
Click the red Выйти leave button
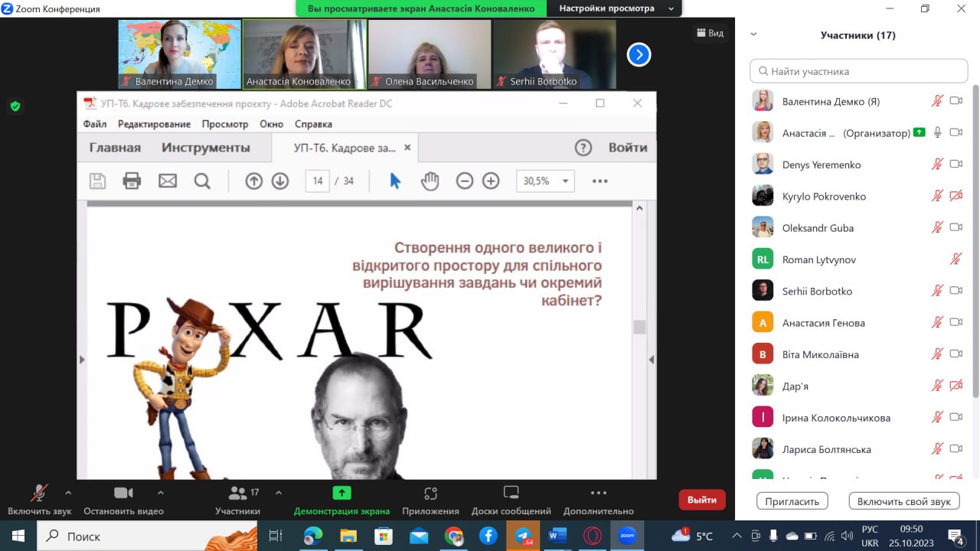[702, 500]
